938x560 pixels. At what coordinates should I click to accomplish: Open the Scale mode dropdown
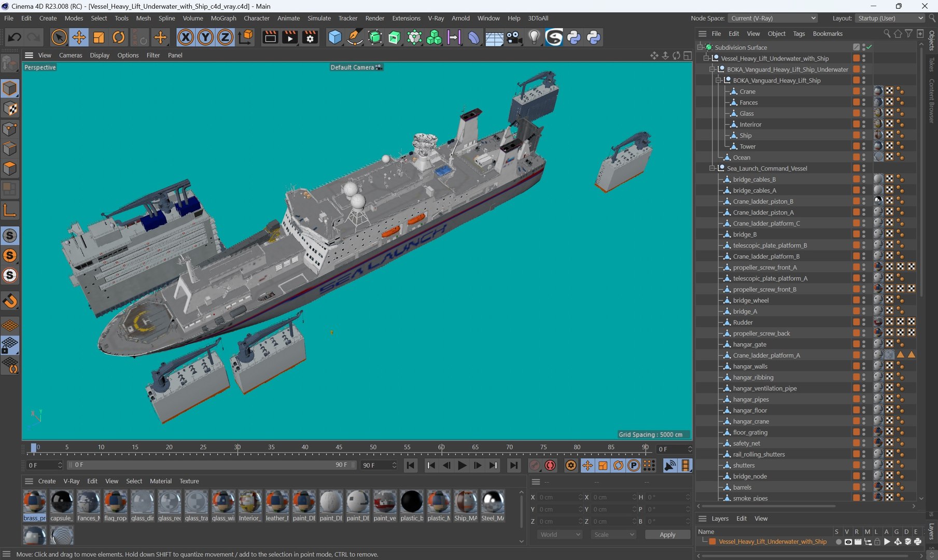614,535
